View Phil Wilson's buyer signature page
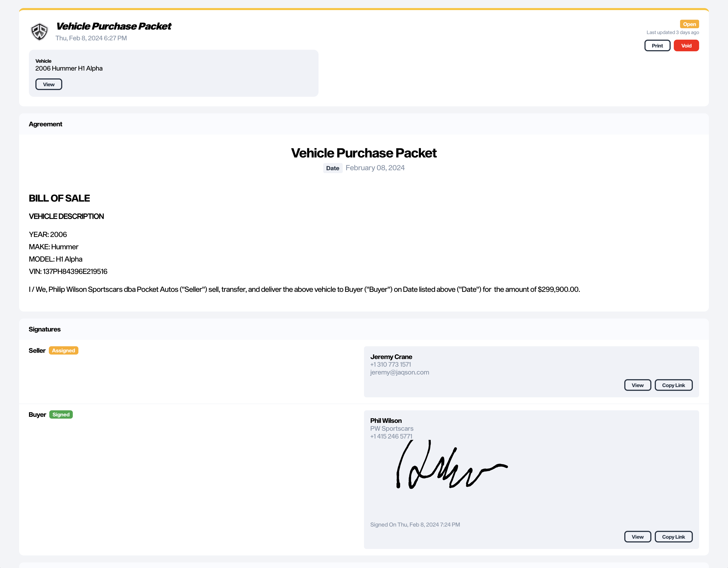Viewport: 728px width, 568px height. (x=637, y=537)
